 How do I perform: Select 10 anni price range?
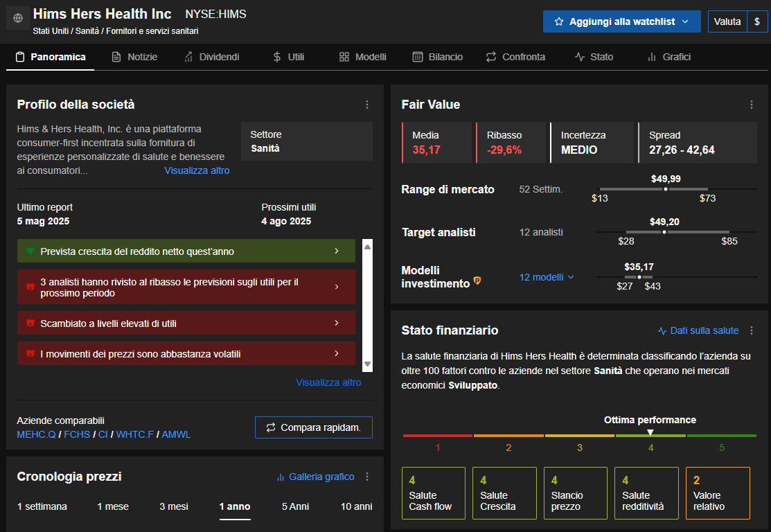357,506
